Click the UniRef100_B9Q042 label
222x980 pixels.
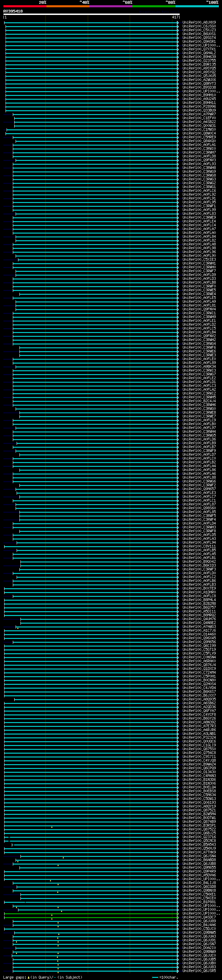[199, 561]
